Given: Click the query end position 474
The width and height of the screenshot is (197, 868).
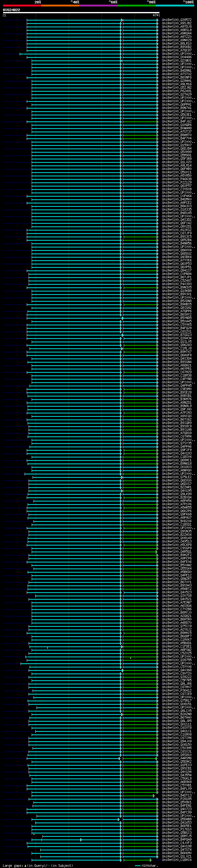Looking at the screenshot, I should tap(155, 15).
